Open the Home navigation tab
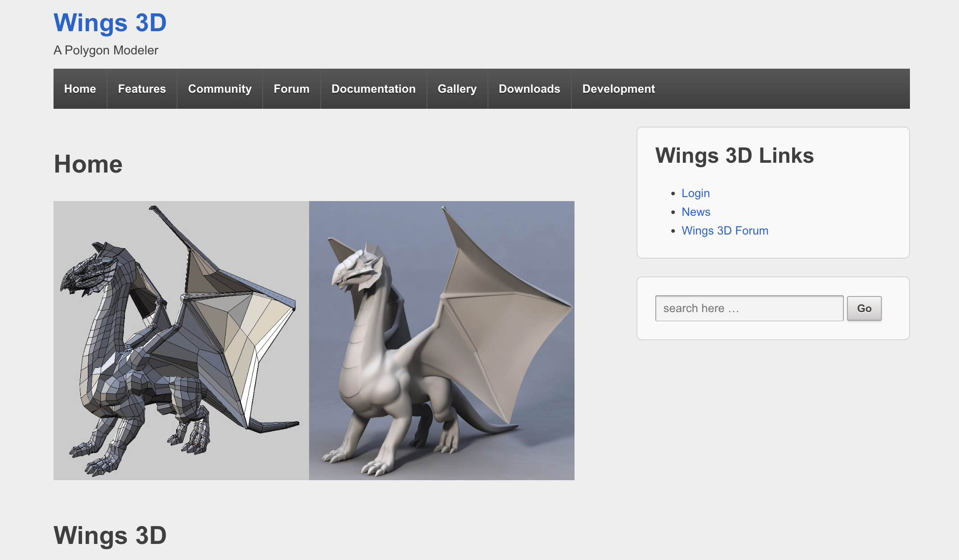The height and width of the screenshot is (560, 959). [80, 89]
